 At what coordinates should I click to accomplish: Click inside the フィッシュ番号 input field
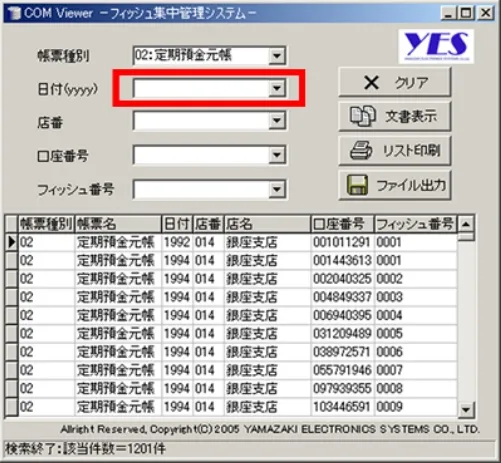(201, 190)
